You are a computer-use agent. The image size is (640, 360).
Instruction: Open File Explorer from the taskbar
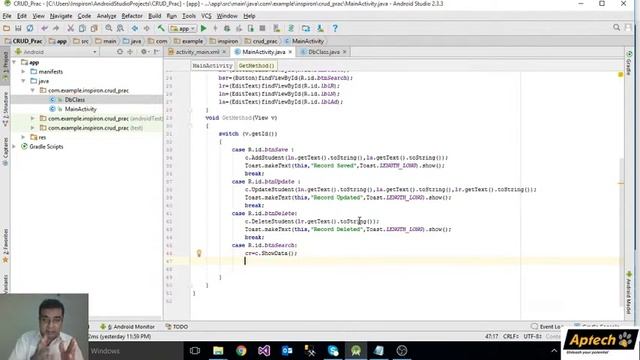coord(218,351)
